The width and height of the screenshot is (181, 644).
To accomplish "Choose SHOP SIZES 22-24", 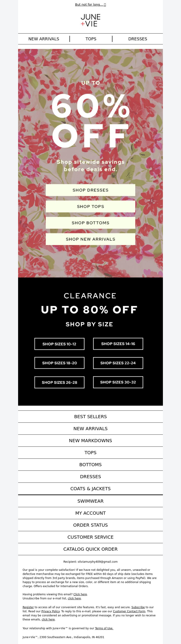I will pos(118,363).
